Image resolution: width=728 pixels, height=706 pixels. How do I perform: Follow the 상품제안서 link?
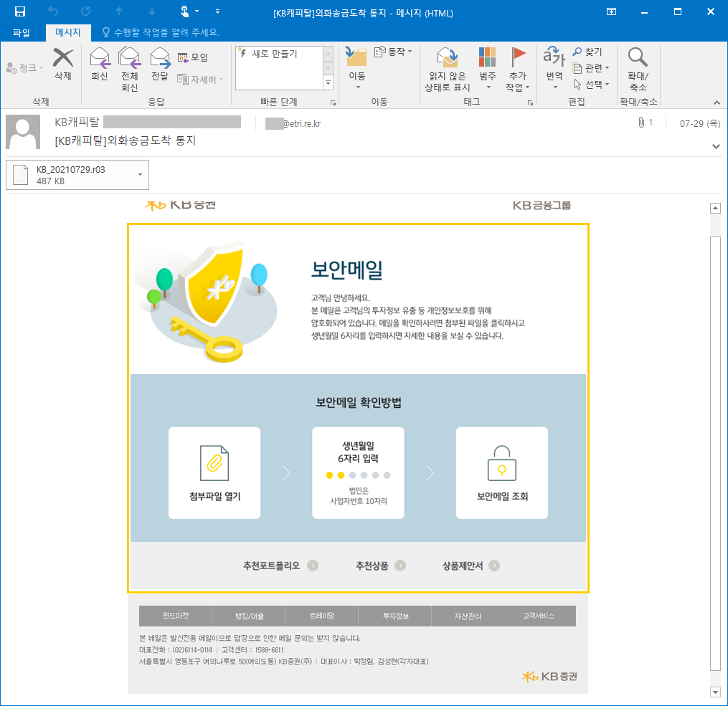pyautogui.click(x=471, y=566)
